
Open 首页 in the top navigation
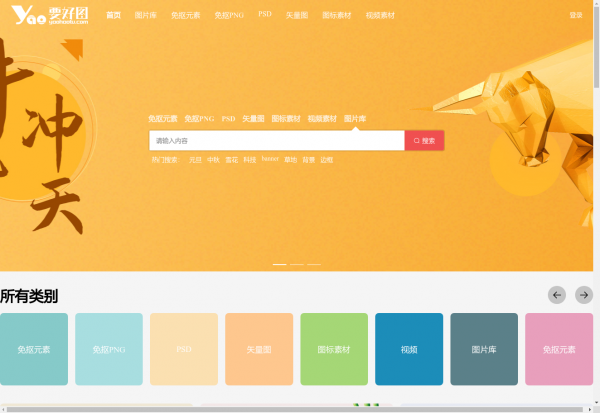114,16
